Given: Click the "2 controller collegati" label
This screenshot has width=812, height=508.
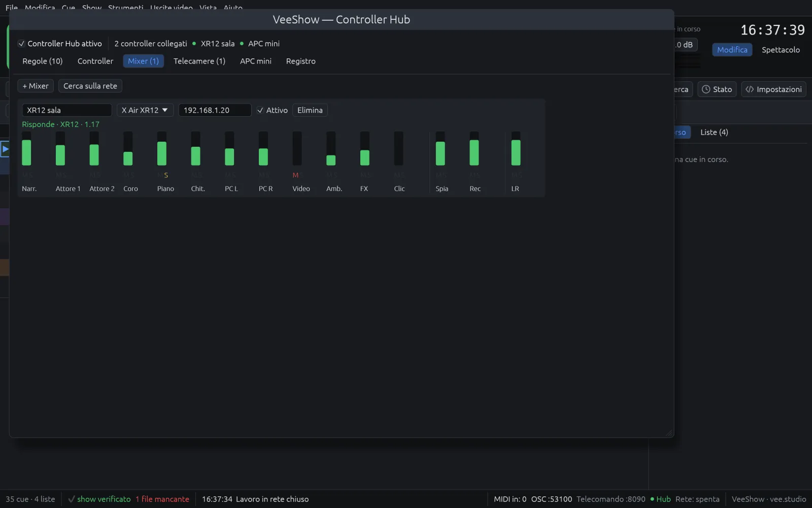Looking at the screenshot, I should coord(151,44).
